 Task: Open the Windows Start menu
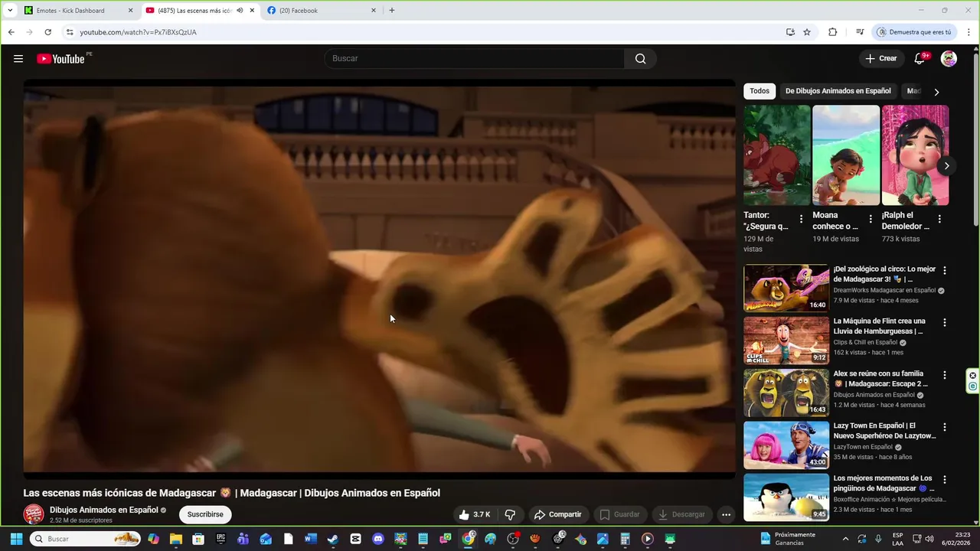click(x=16, y=539)
